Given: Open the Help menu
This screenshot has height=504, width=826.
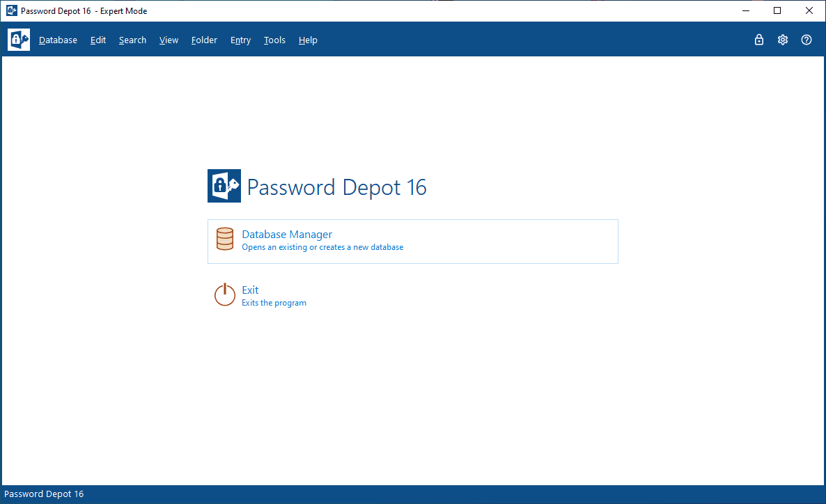Looking at the screenshot, I should point(308,40).
